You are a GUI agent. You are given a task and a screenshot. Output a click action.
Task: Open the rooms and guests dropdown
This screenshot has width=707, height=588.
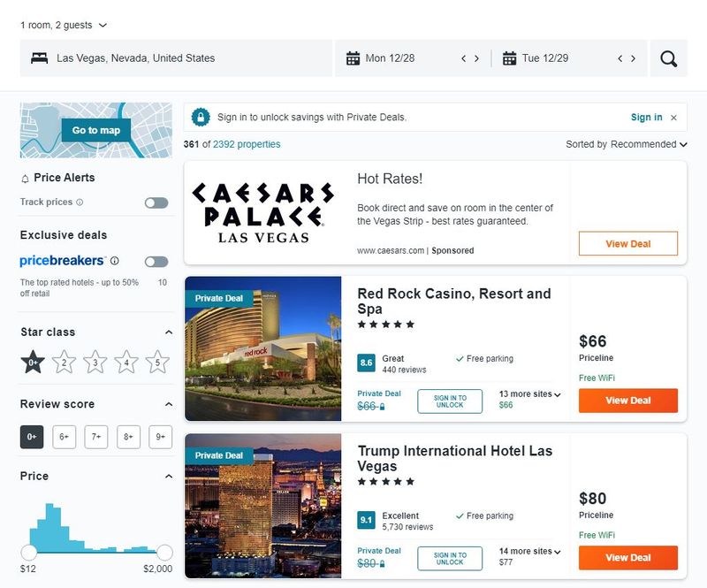(x=64, y=26)
